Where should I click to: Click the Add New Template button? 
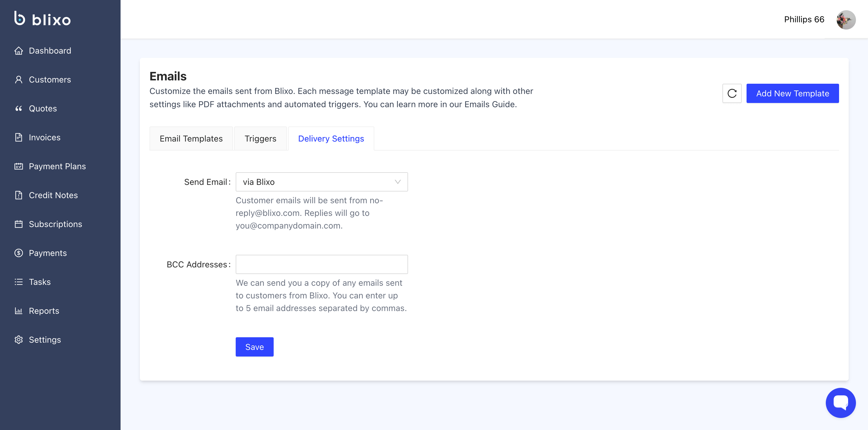pyautogui.click(x=792, y=93)
